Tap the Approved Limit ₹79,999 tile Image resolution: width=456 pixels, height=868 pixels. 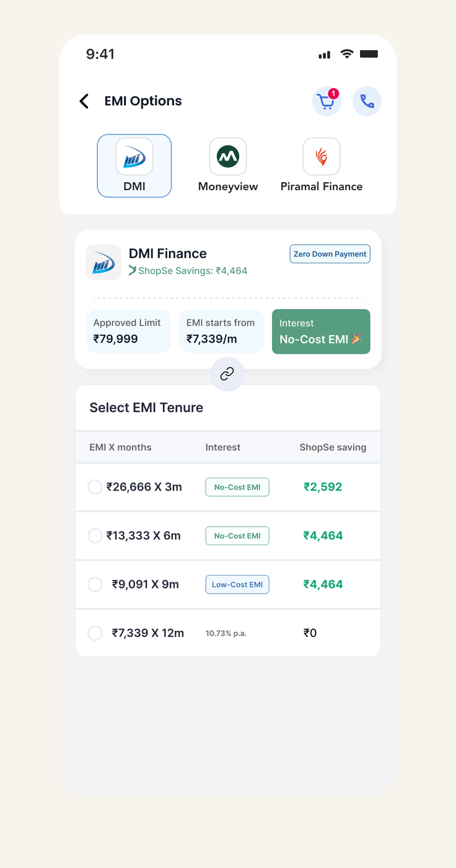tap(128, 331)
